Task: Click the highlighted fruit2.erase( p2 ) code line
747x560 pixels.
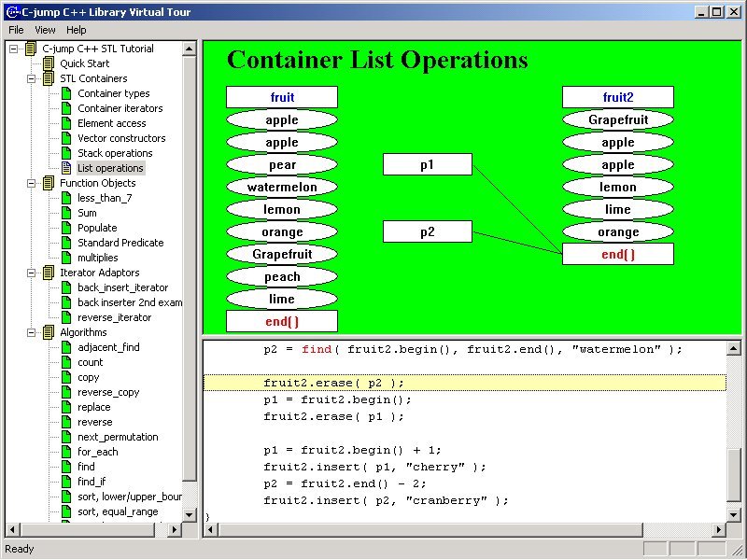Action: (465, 383)
